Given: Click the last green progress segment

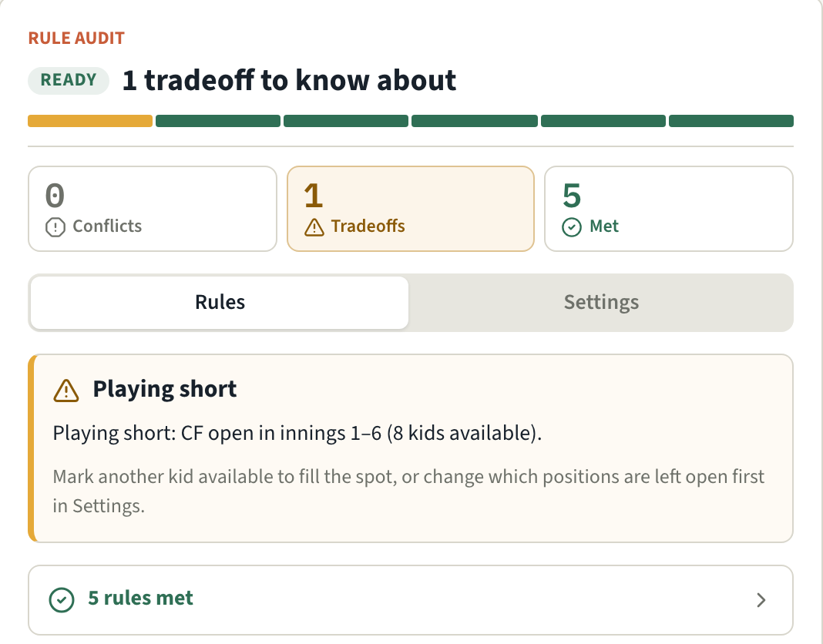Looking at the screenshot, I should pyautogui.click(x=731, y=121).
